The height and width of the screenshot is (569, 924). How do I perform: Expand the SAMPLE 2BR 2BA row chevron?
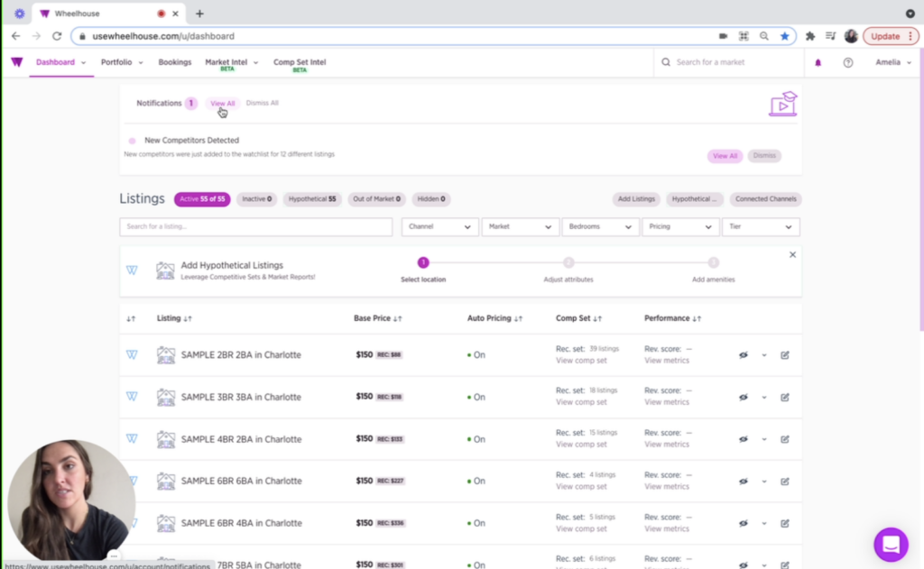point(764,356)
